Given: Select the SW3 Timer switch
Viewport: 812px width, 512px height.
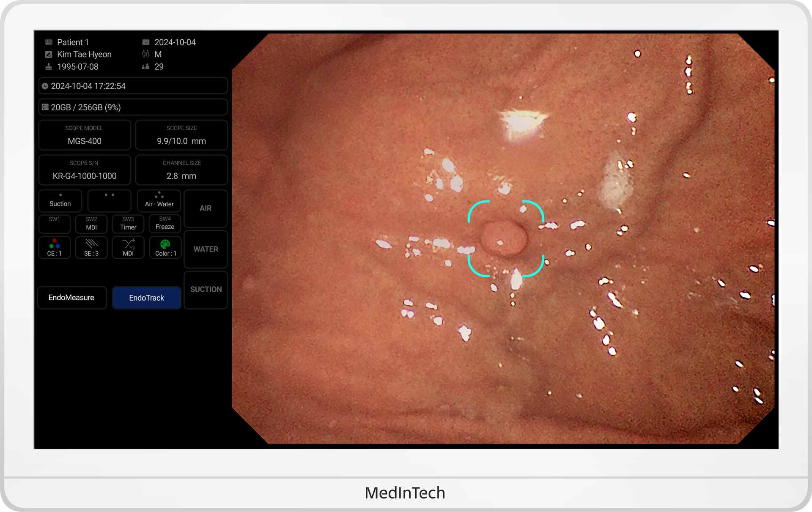Looking at the screenshot, I should coord(128,223).
